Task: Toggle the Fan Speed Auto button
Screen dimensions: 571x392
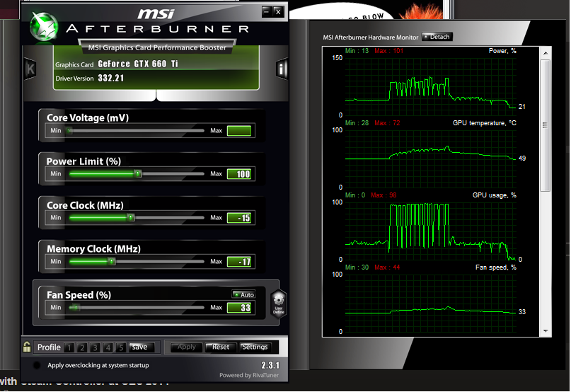Action: pos(243,294)
